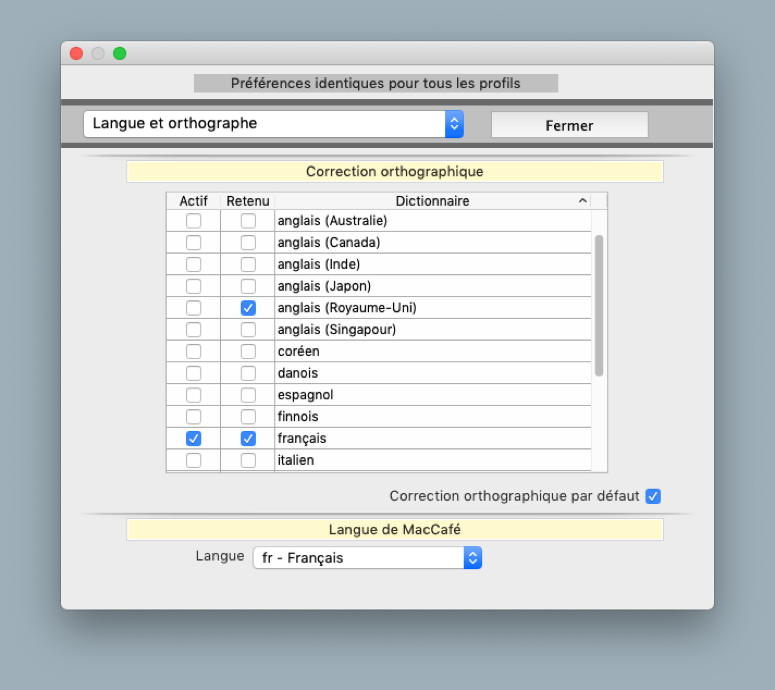Check Retenu for the espagnol dictionary
775x690 pixels.
coord(248,395)
